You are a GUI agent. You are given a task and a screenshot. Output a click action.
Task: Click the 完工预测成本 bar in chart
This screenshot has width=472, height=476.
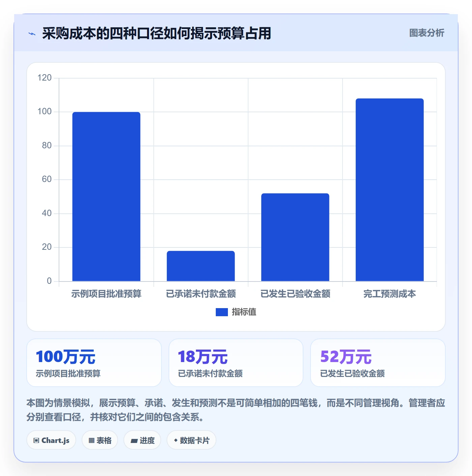tap(389, 190)
